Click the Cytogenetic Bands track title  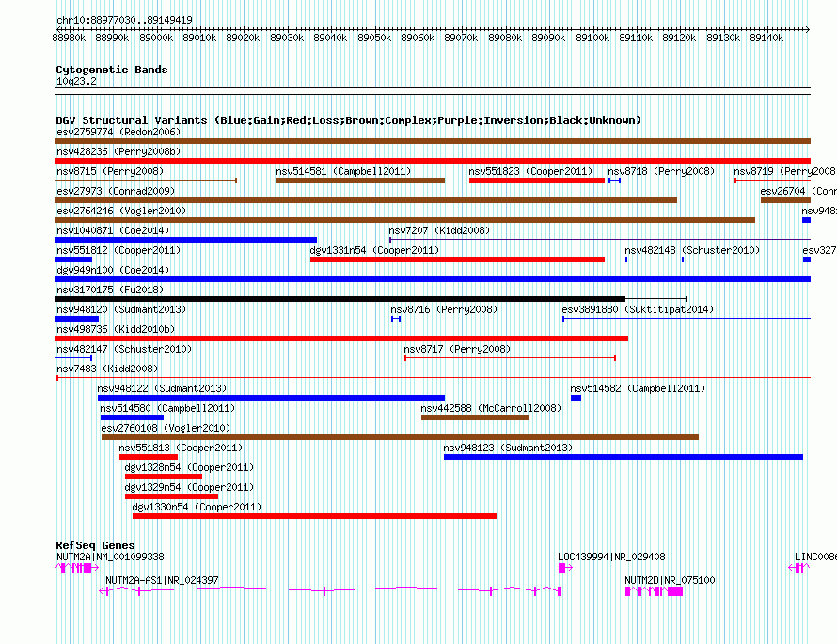click(x=112, y=70)
